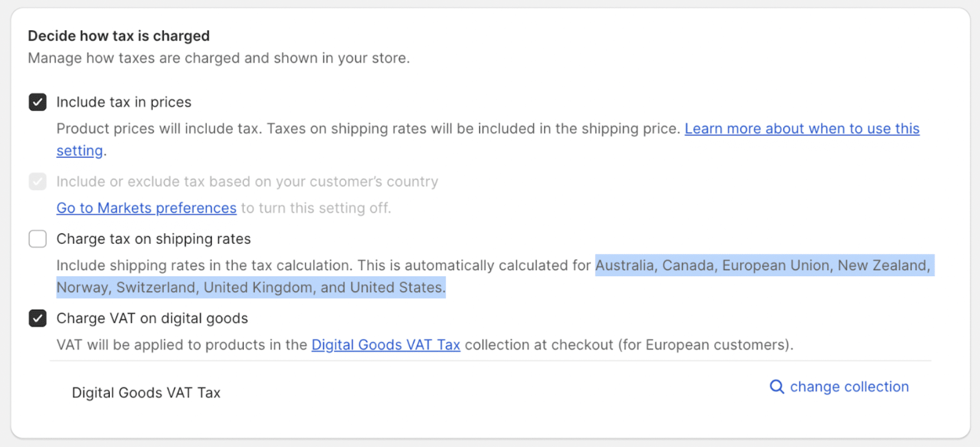Screen dimensions: 980x447
Task: Click the grayed checkmark icon for customer country tax setting
Action: pos(37,181)
